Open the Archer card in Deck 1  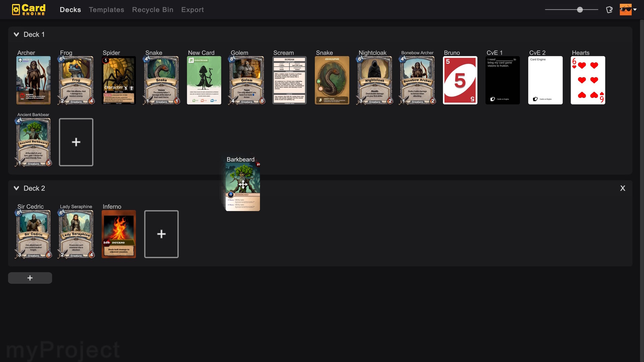(33, 80)
